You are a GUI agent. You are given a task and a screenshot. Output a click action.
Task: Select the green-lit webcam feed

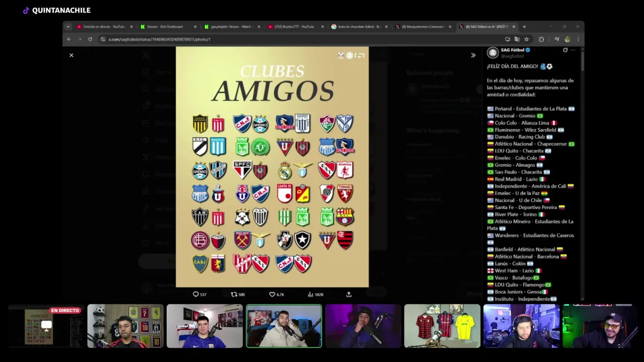[600, 326]
